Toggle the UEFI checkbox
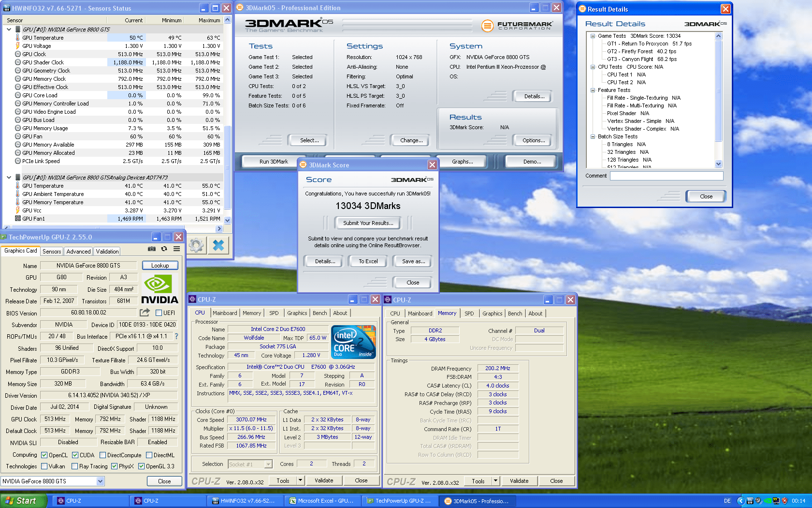Screen dimensions: 812x508 pyautogui.click(x=159, y=313)
